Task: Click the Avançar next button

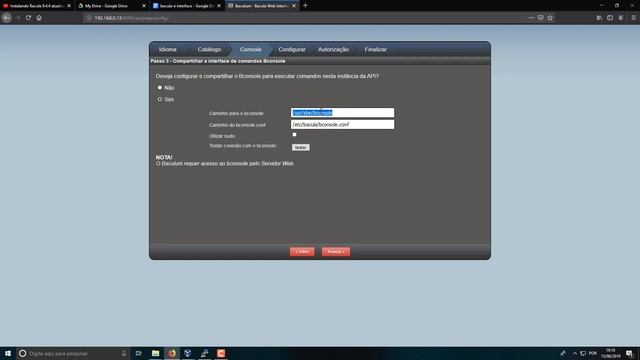Action: pos(336,251)
